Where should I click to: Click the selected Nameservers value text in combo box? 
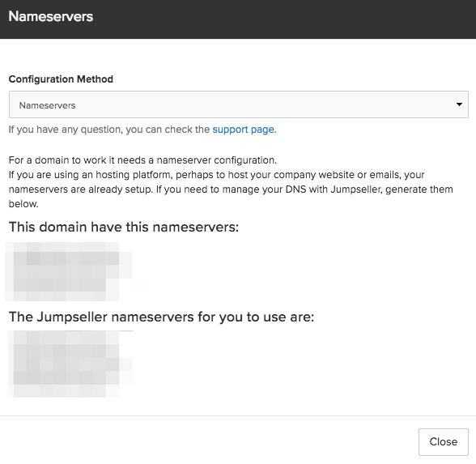pos(47,105)
